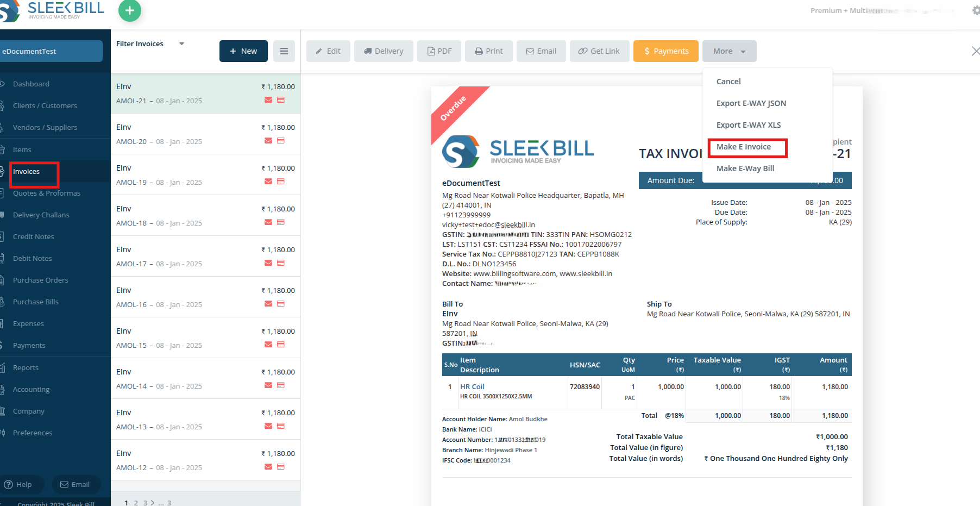Click the email icon on AMOL-18 row
This screenshot has width=980, height=506.
point(268,222)
